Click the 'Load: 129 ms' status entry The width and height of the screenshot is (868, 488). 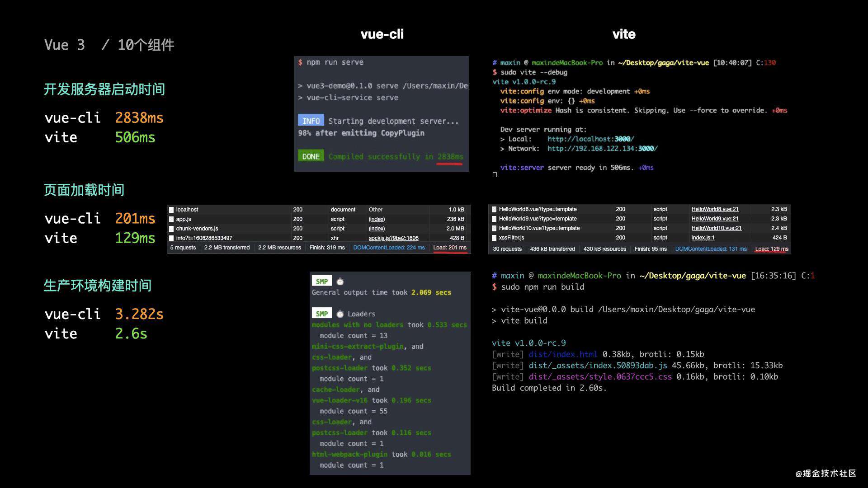(772, 249)
